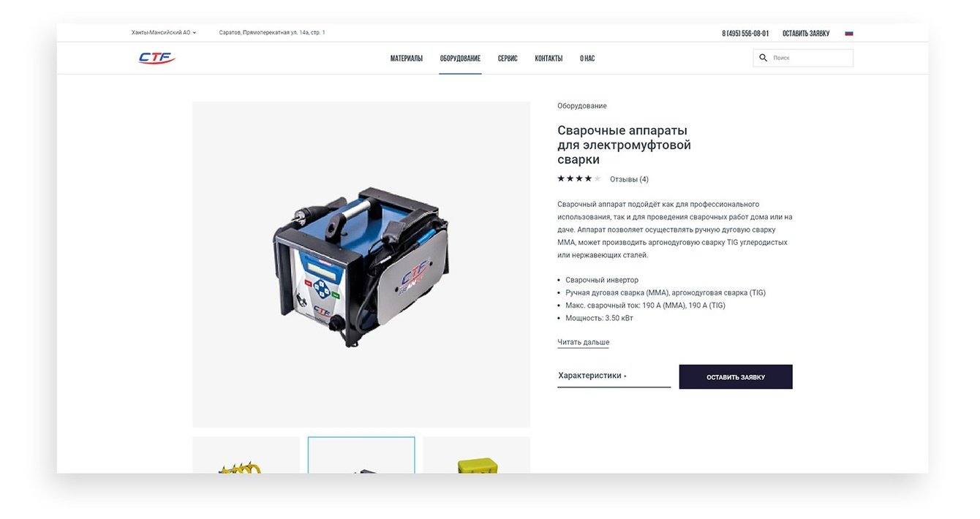
Task: Open the Ханты-Мансийский АО region dropdown
Action: [x=164, y=33]
